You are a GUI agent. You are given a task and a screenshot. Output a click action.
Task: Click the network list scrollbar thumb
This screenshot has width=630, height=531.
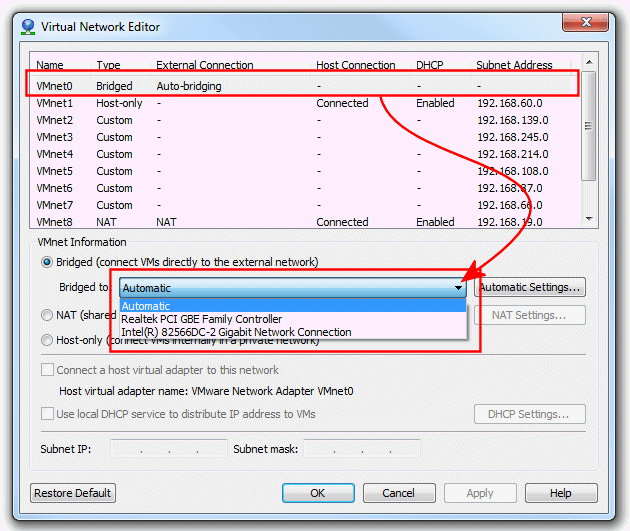click(589, 126)
